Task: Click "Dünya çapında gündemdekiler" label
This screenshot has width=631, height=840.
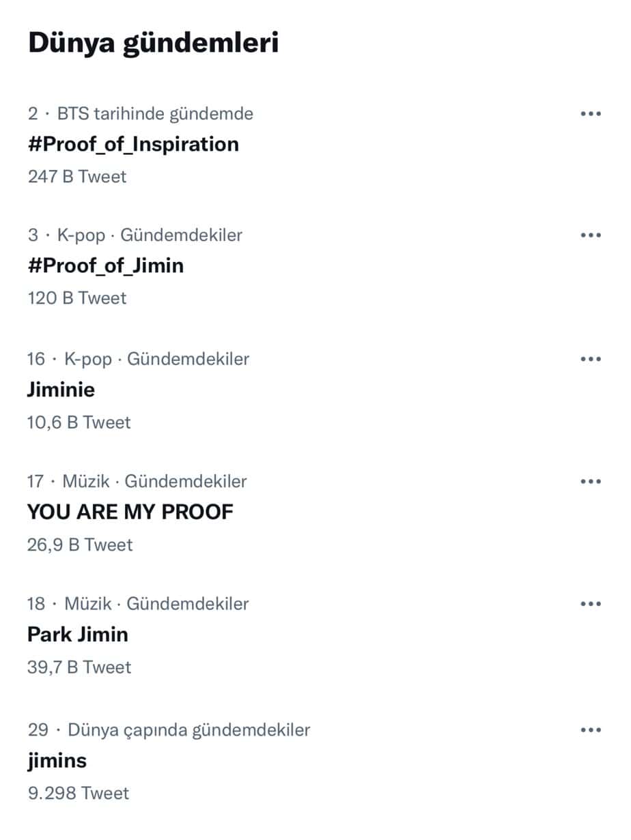Action: 188,730
